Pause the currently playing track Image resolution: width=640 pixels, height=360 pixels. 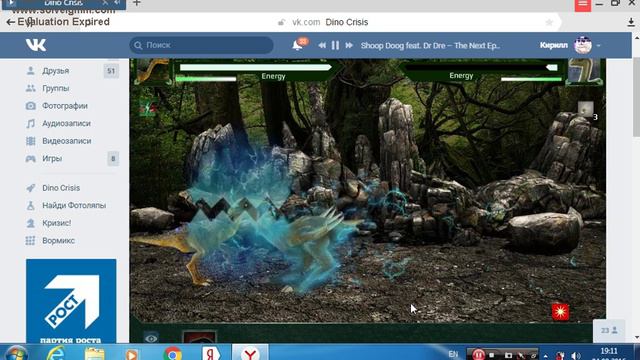tap(335, 45)
